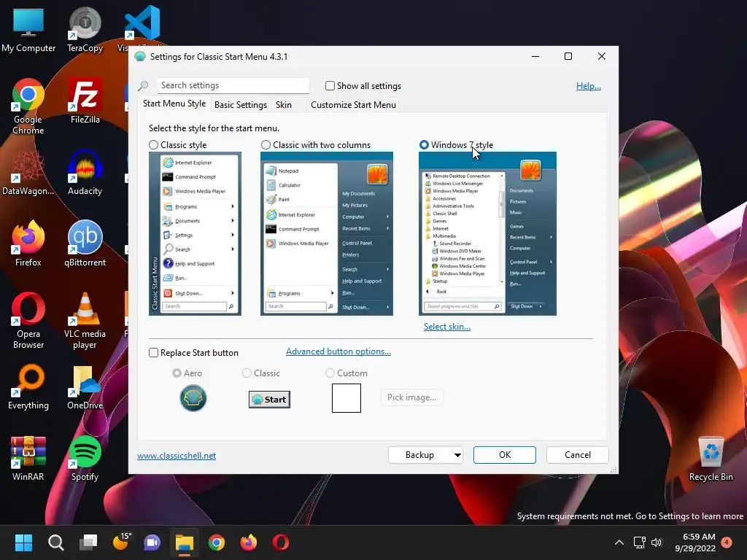This screenshot has height=560, width=747.
Task: Open the notification badge showing 4
Action: 727,542
